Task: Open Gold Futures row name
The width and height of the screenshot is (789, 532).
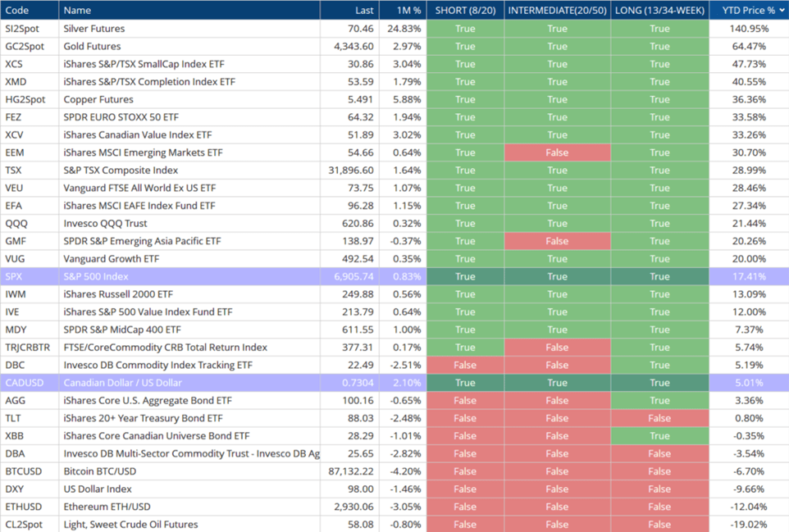Action: (x=92, y=47)
